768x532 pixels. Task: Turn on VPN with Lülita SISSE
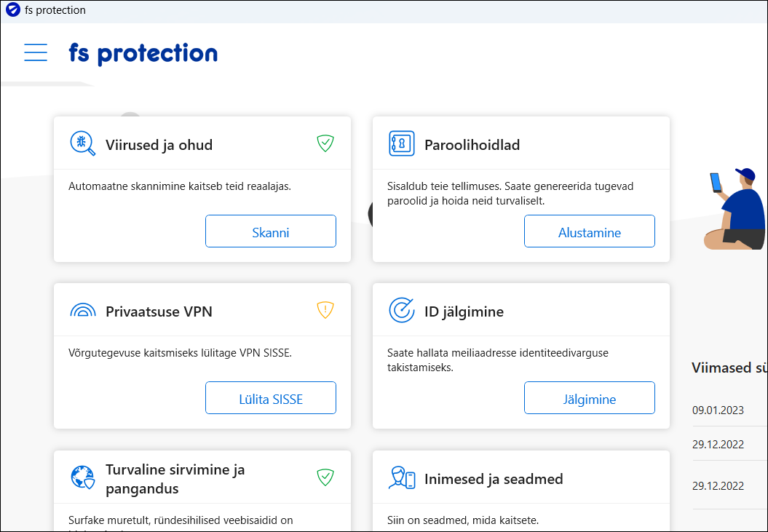pos(271,398)
